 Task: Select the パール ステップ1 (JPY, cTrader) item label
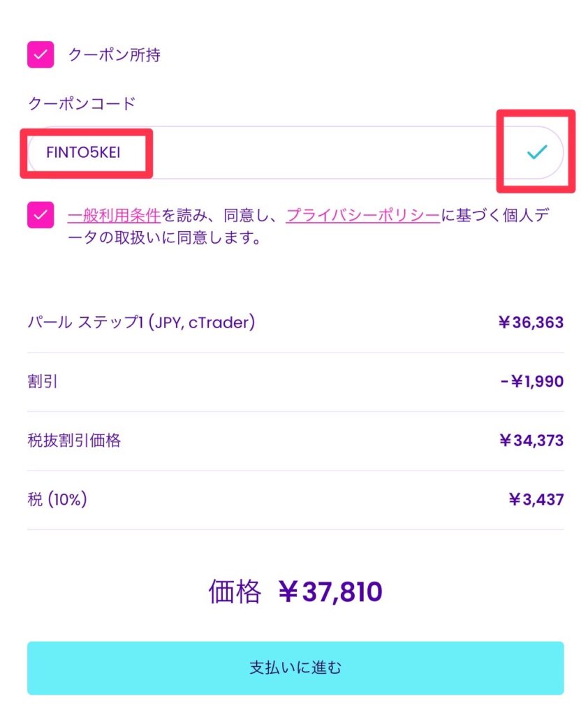point(140,323)
